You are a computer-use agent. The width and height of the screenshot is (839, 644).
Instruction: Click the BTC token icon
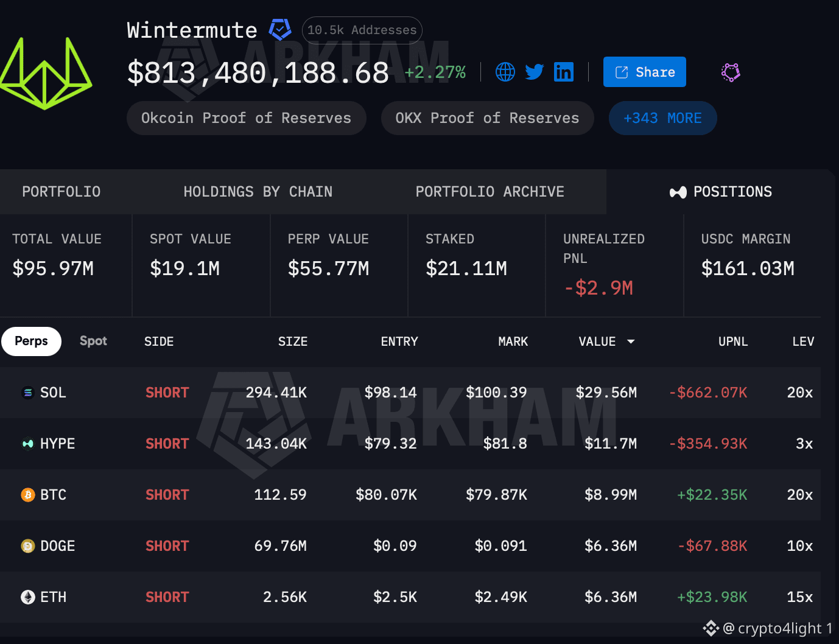click(27, 495)
